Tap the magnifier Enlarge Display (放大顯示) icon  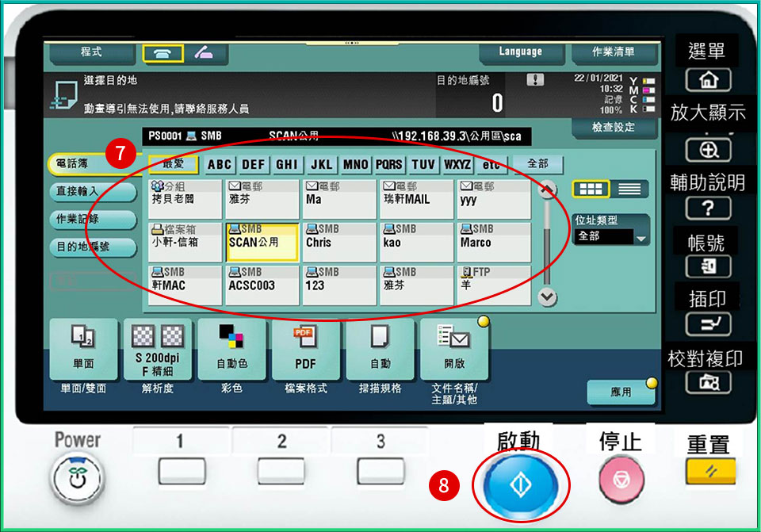pos(707,149)
